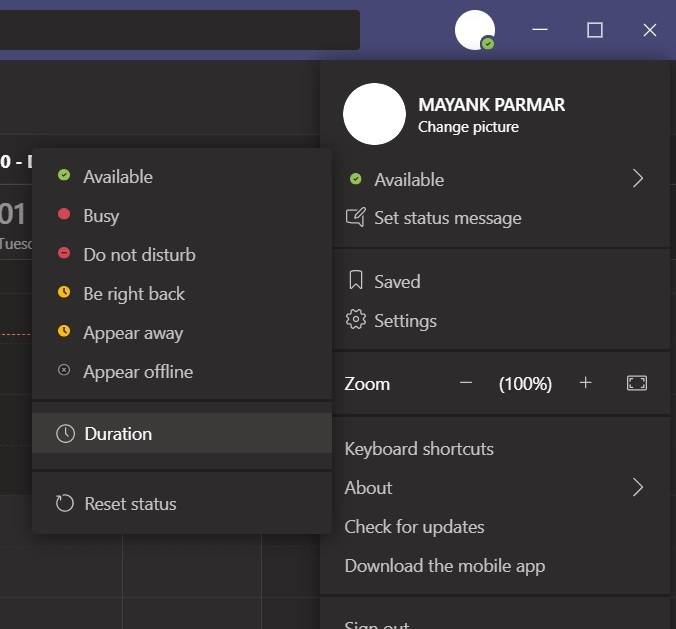
Task: Click the large profile picture circle
Action: point(374,114)
